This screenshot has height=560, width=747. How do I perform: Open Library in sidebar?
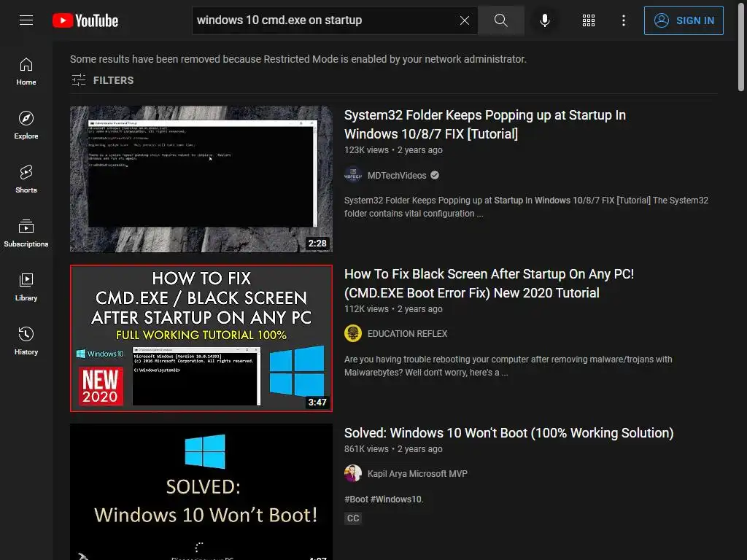click(x=26, y=287)
